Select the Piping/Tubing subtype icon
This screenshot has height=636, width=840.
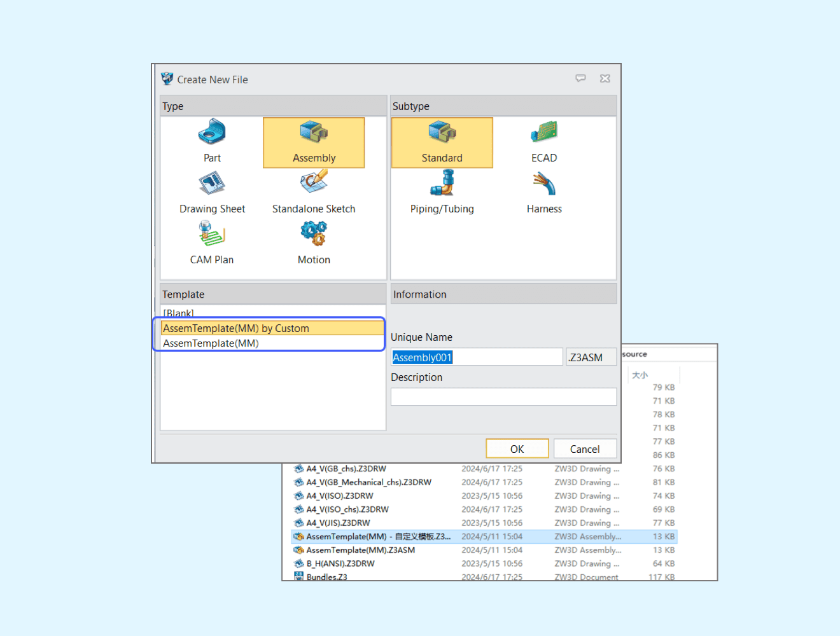[442, 183]
